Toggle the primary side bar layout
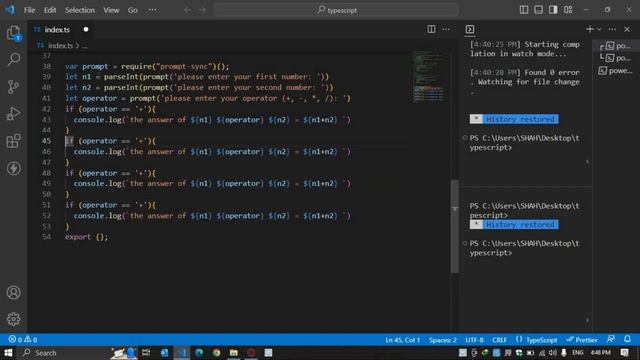The image size is (640, 360). pyautogui.click(x=524, y=10)
